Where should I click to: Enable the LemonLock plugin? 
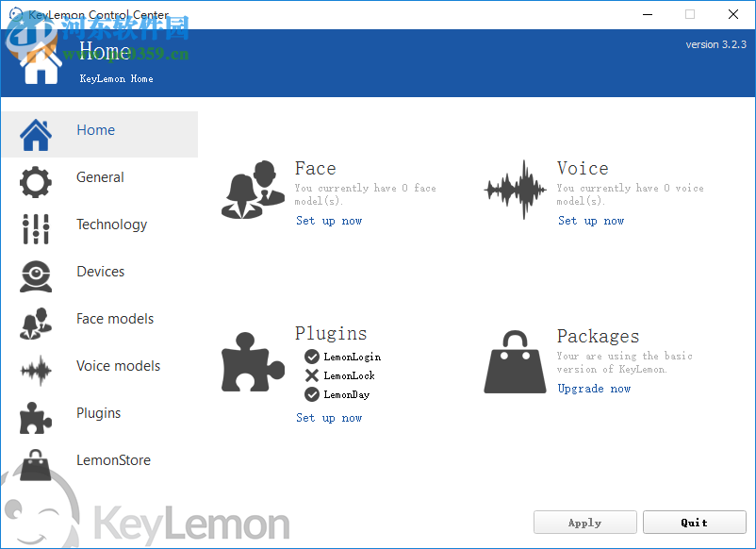pyautogui.click(x=311, y=375)
